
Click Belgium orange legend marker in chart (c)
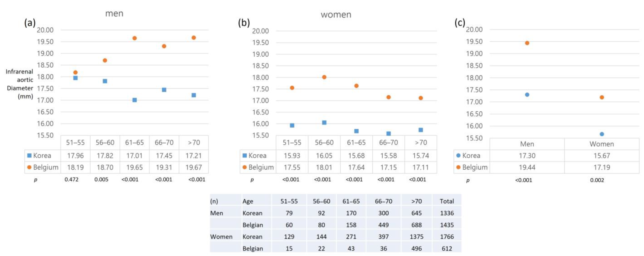458,167
